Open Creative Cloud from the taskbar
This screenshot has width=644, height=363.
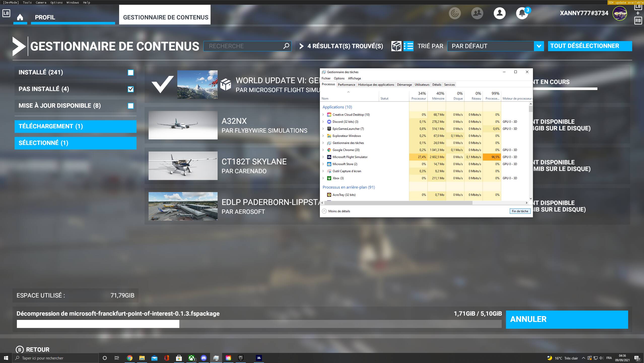pyautogui.click(x=228, y=358)
